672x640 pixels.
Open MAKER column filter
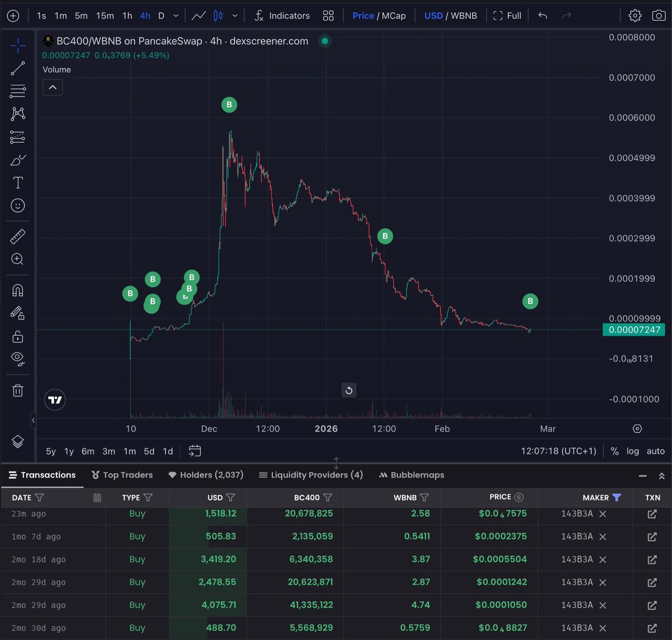(617, 497)
